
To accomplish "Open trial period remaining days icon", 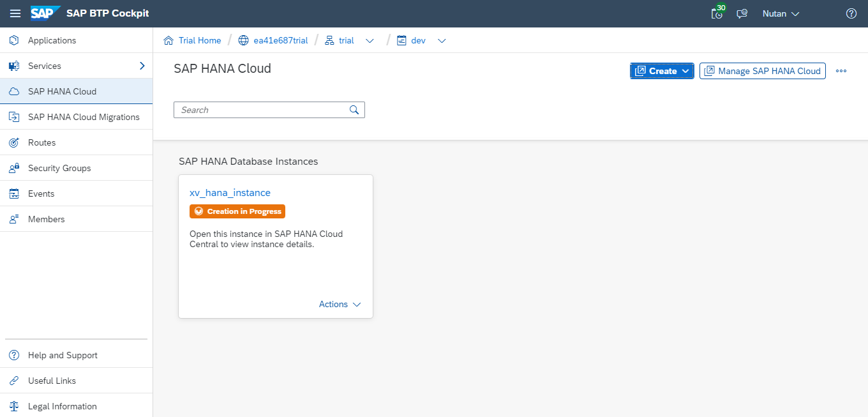I will (x=717, y=12).
